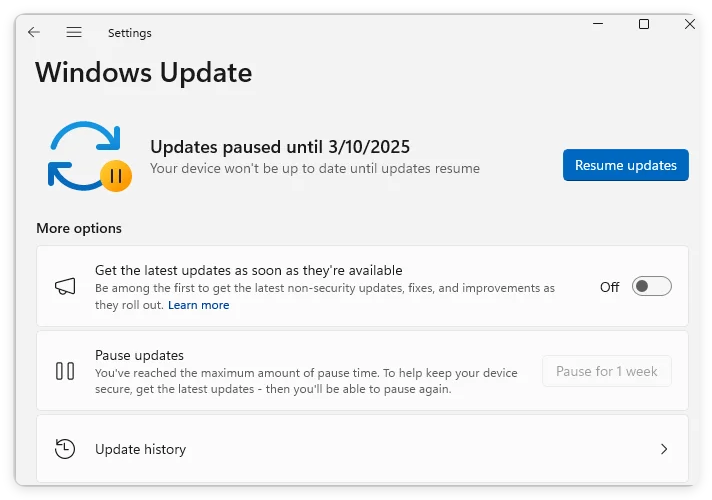Open the Update history row
This screenshot has width=712, height=500.
362,449
